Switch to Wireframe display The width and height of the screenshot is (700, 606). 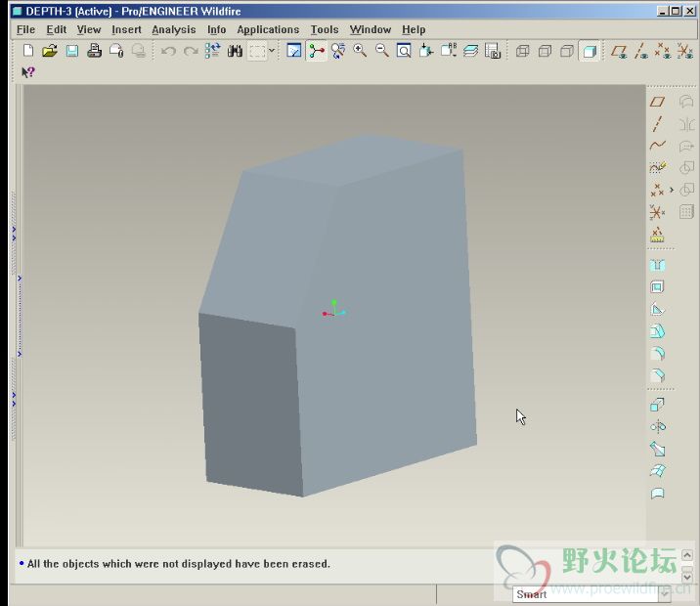522,51
